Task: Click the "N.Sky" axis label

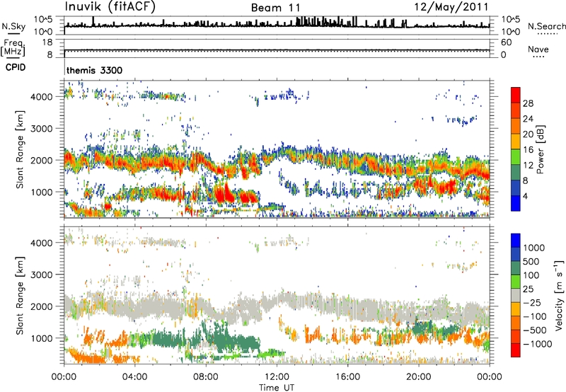Action: [x=13, y=26]
